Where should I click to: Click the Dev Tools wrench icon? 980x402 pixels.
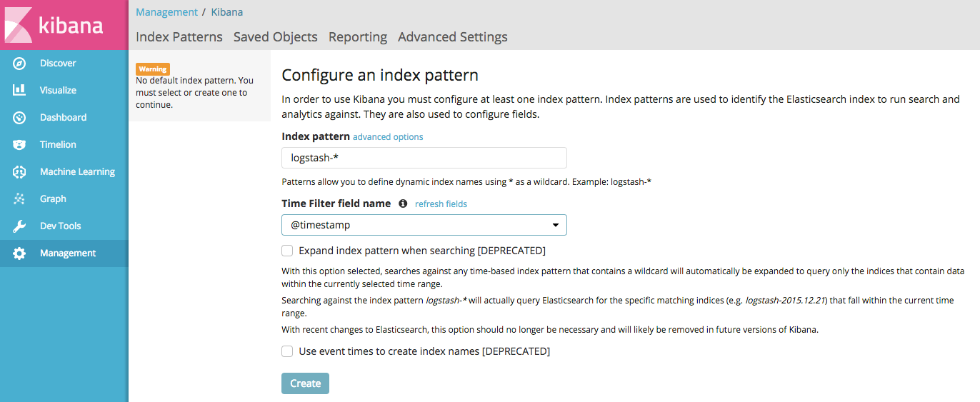tap(19, 226)
